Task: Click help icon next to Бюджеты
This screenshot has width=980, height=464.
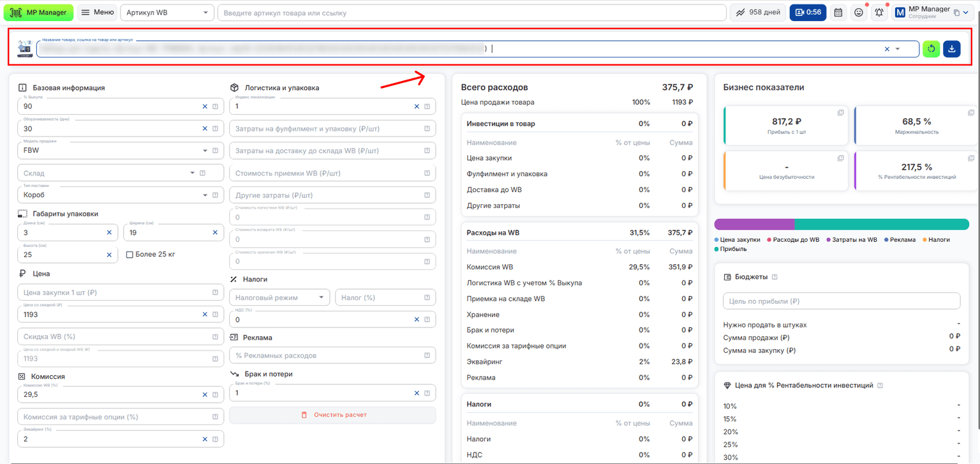Action: point(775,277)
